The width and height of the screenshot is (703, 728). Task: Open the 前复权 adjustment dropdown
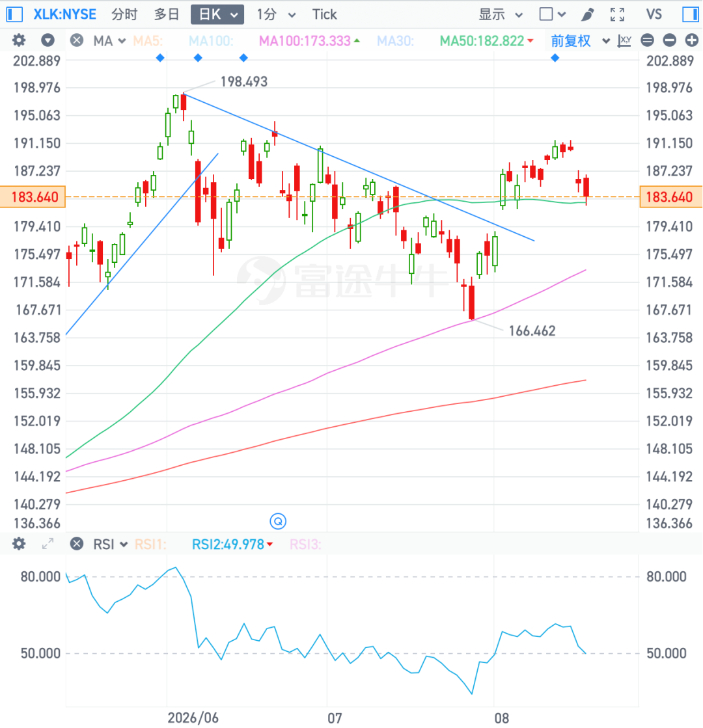581,41
